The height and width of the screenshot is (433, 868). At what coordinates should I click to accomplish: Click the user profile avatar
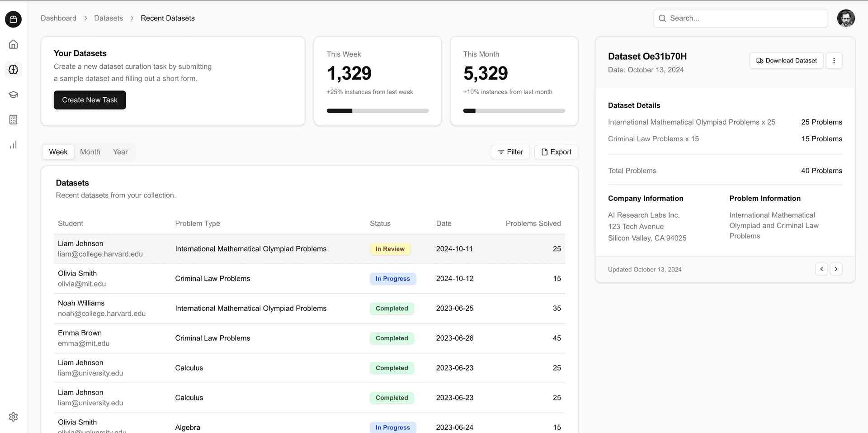pos(845,19)
